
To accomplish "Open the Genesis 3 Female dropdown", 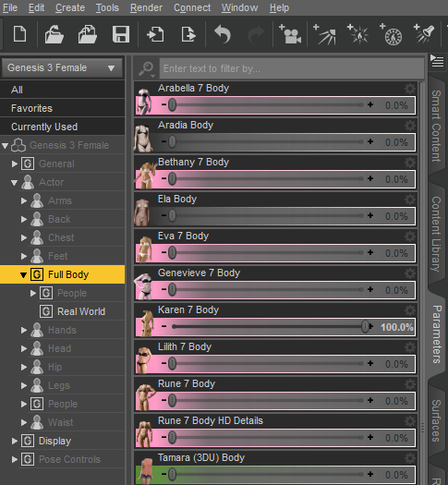I will click(x=62, y=67).
